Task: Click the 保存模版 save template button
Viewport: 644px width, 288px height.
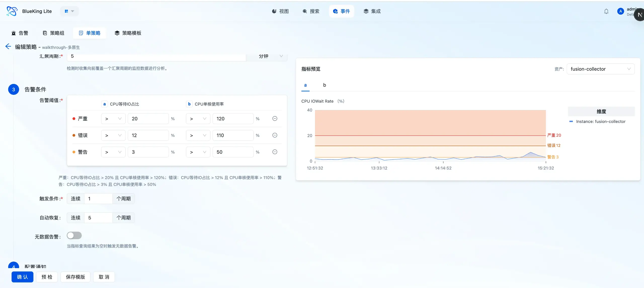Action: point(75,277)
